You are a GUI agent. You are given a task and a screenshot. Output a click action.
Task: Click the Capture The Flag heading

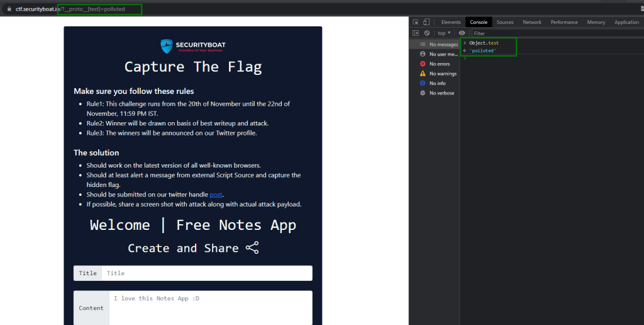tap(193, 67)
